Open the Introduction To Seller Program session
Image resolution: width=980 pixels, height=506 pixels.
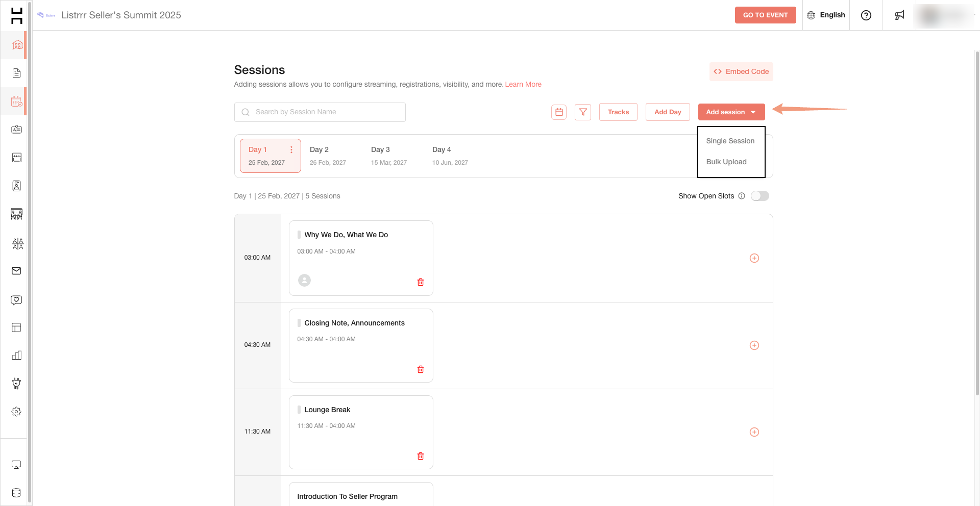coord(361,494)
